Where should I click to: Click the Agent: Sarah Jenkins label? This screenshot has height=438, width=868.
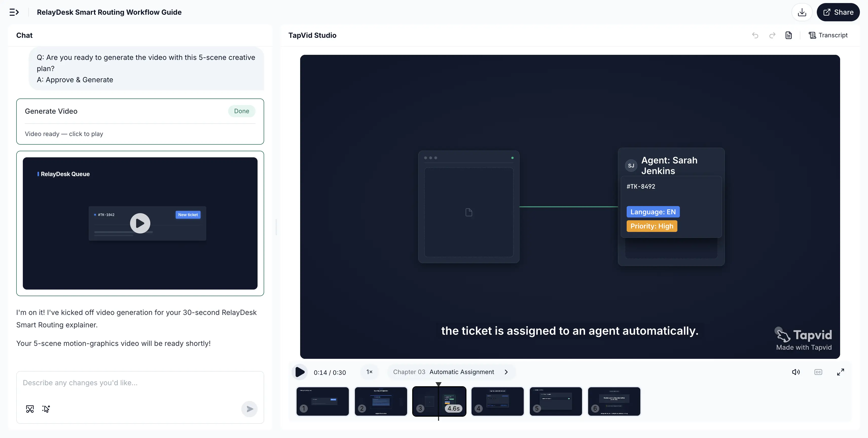click(669, 165)
